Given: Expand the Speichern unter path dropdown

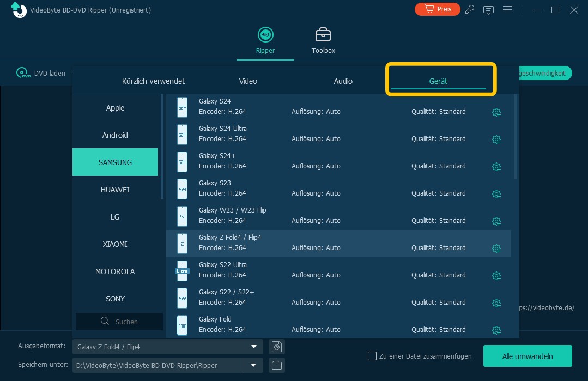Looking at the screenshot, I should [x=253, y=365].
